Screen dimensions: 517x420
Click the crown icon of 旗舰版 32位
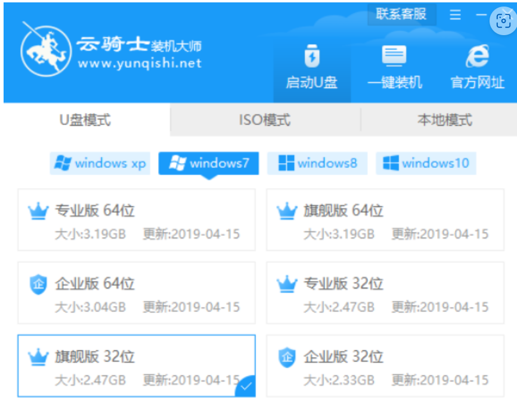click(38, 357)
